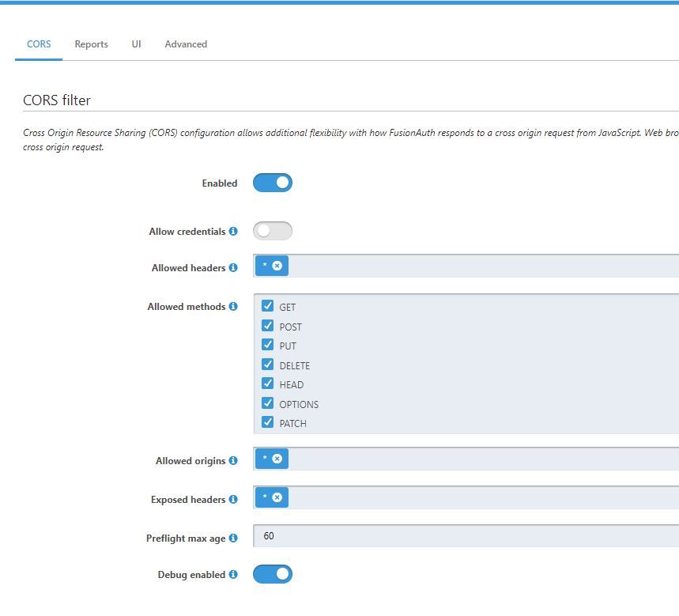Click the Preflight max age input field
Viewport: 679px width, 616px height.
466,536
